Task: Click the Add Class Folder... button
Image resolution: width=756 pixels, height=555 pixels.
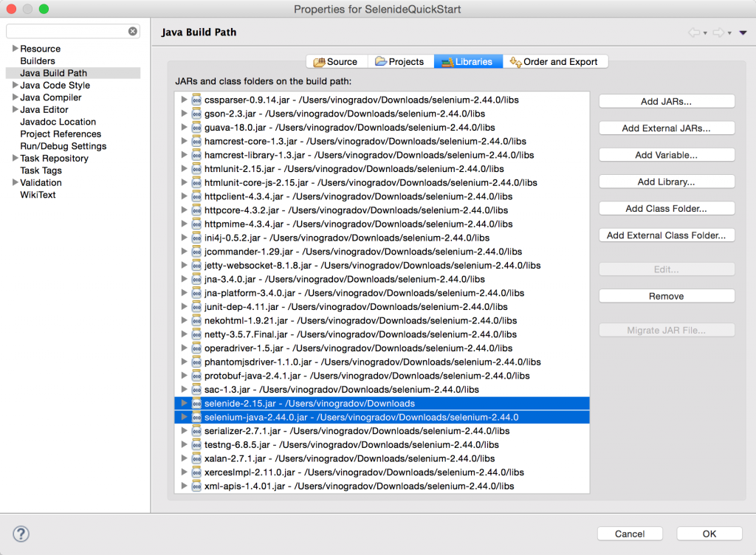Action: pyautogui.click(x=667, y=208)
